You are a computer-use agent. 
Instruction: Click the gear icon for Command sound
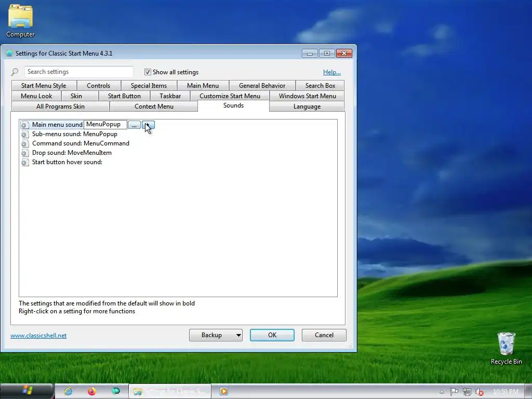pyautogui.click(x=25, y=143)
